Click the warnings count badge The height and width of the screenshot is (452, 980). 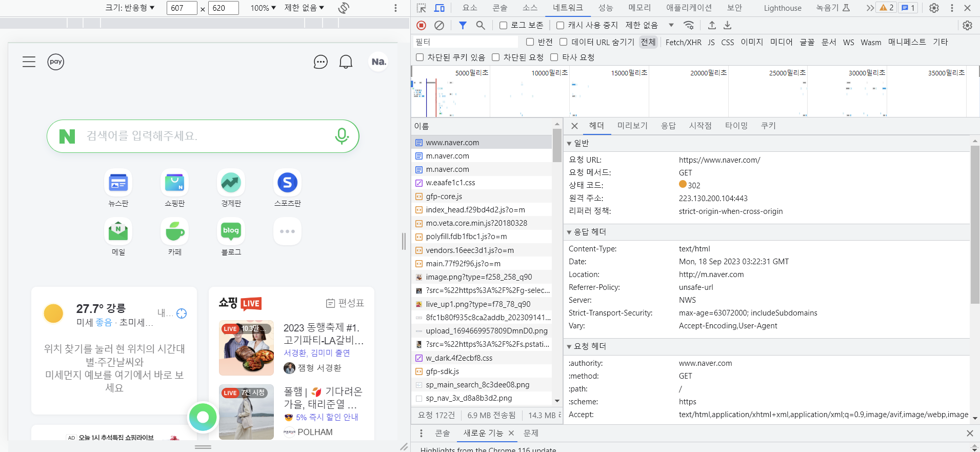(887, 8)
